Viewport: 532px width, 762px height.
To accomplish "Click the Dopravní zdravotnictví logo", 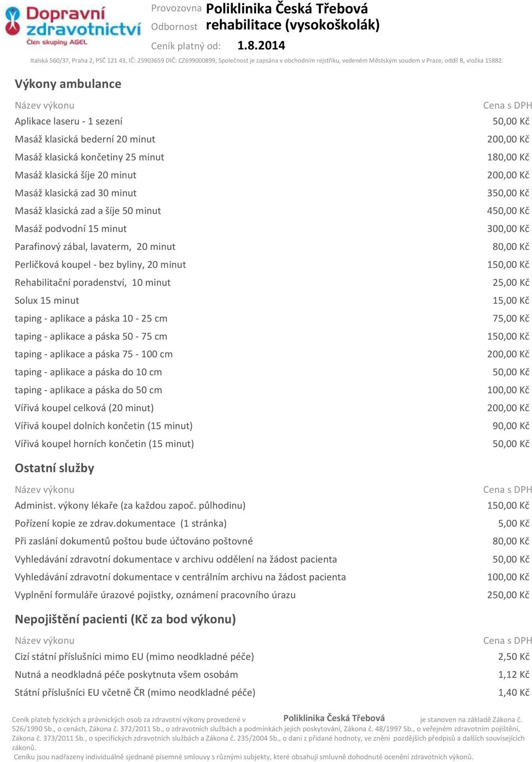I will [x=73, y=25].
